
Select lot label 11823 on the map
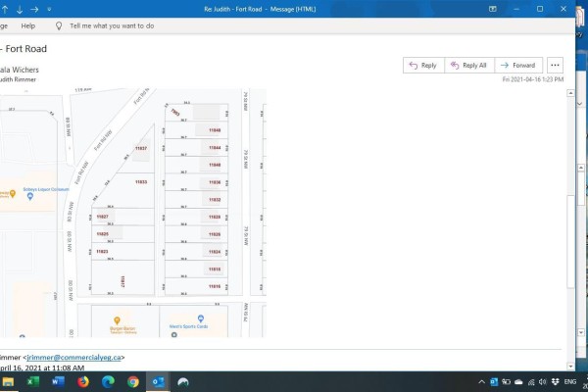102,251
